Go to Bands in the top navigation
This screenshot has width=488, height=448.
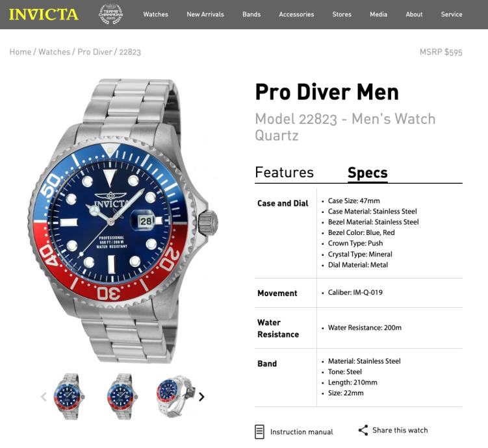251,14
